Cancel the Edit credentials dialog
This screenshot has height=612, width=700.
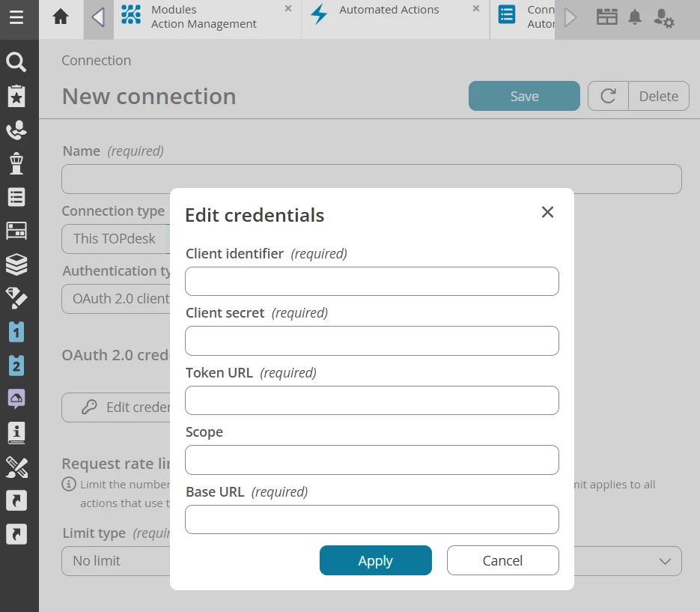502,560
